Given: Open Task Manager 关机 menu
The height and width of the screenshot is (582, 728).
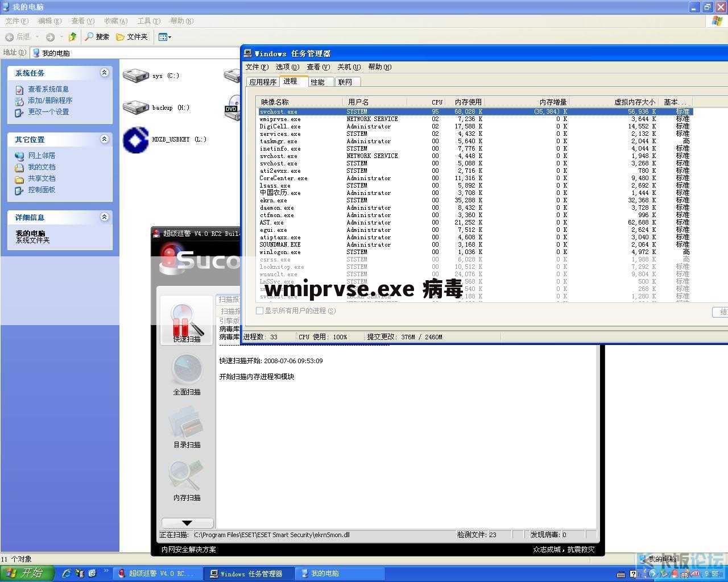Looking at the screenshot, I should 349,67.
